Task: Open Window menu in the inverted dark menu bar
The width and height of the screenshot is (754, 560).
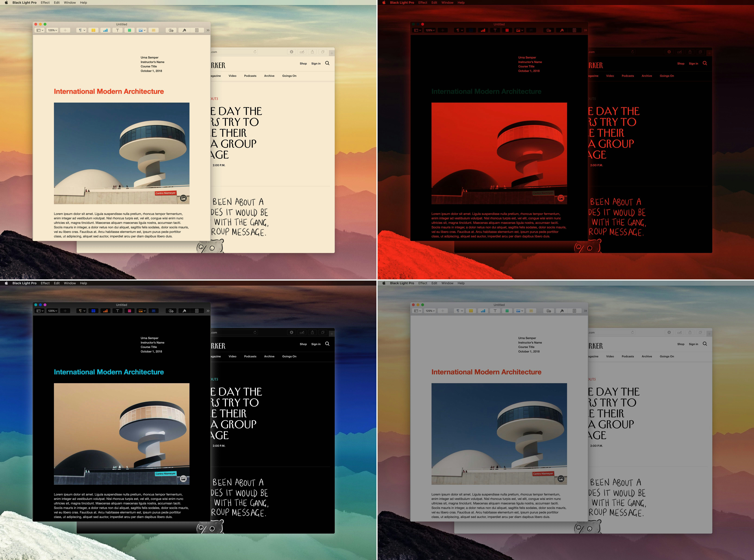Action: (x=70, y=283)
